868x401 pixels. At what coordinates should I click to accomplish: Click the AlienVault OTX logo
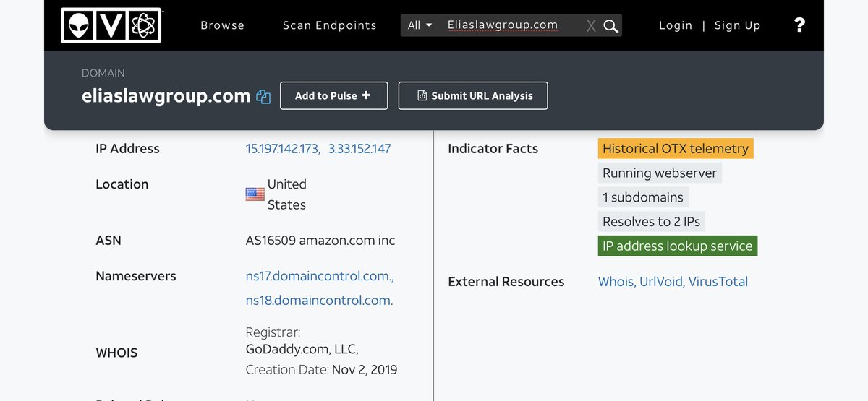tap(111, 25)
